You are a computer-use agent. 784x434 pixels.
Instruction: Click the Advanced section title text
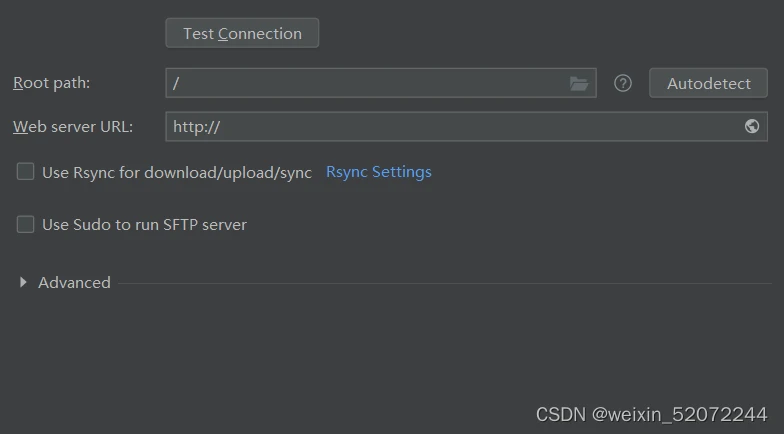[74, 283]
